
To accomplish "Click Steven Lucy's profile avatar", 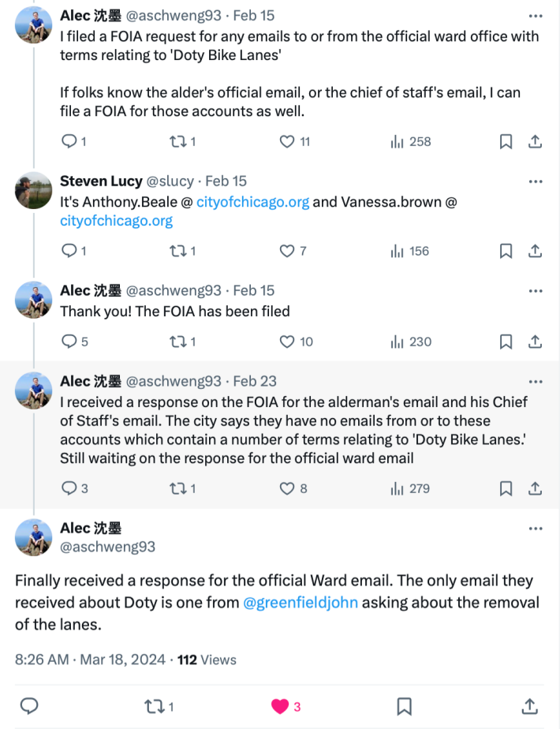I will coord(34,191).
